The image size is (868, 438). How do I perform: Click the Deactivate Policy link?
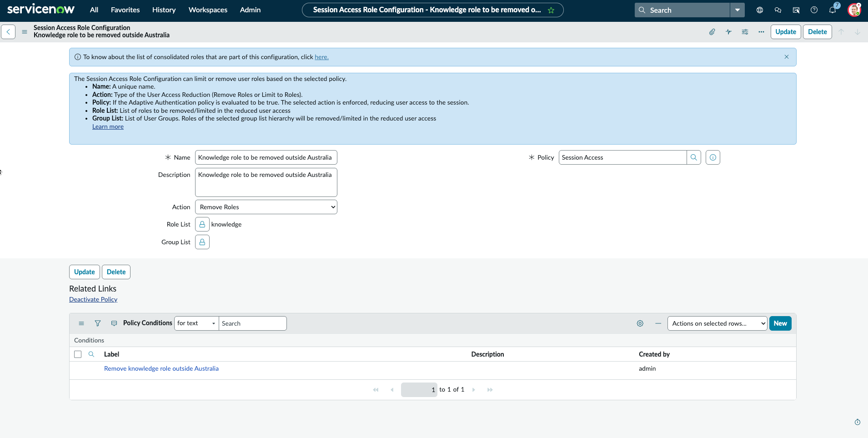tap(93, 299)
